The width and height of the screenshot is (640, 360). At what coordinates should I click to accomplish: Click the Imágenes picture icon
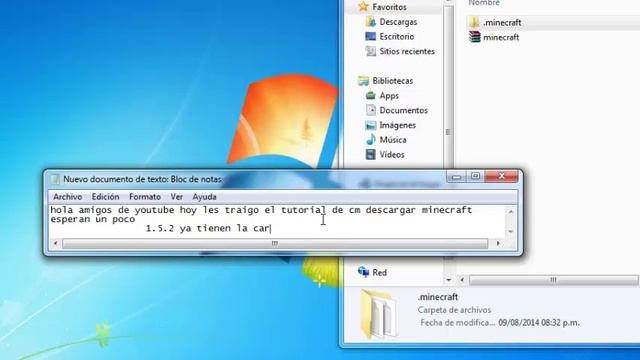pyautogui.click(x=371, y=125)
